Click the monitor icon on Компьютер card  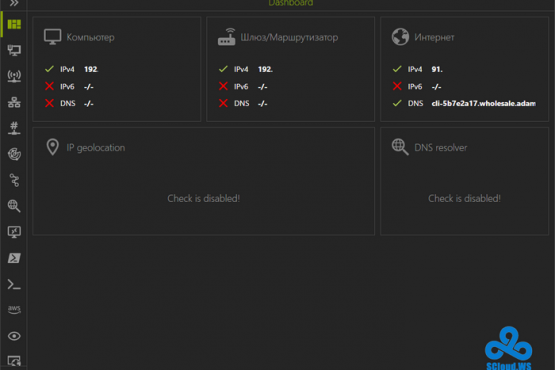(x=52, y=37)
